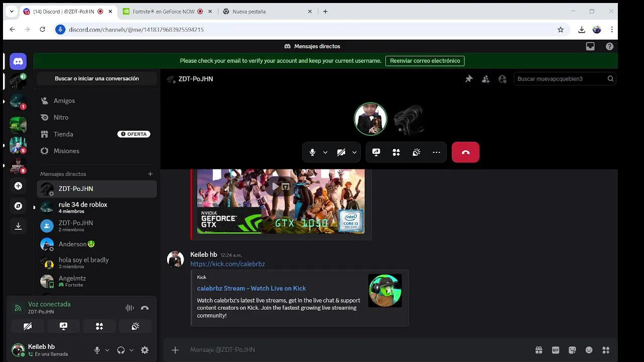
Task: Open GIF picker
Action: pos(555,350)
